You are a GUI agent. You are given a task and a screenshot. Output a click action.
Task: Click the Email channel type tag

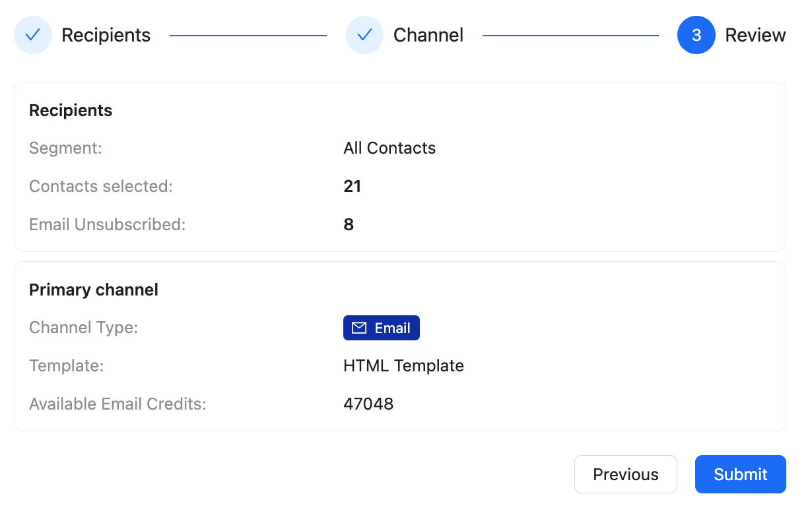point(382,328)
